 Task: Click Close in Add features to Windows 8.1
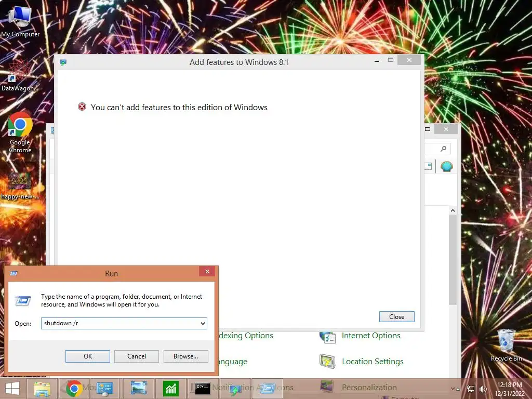(396, 316)
